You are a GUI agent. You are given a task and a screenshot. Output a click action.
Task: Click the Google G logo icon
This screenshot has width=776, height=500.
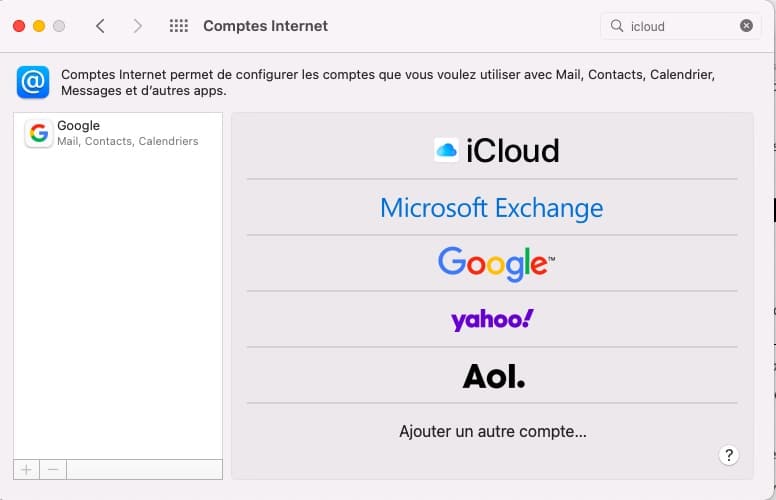39,133
